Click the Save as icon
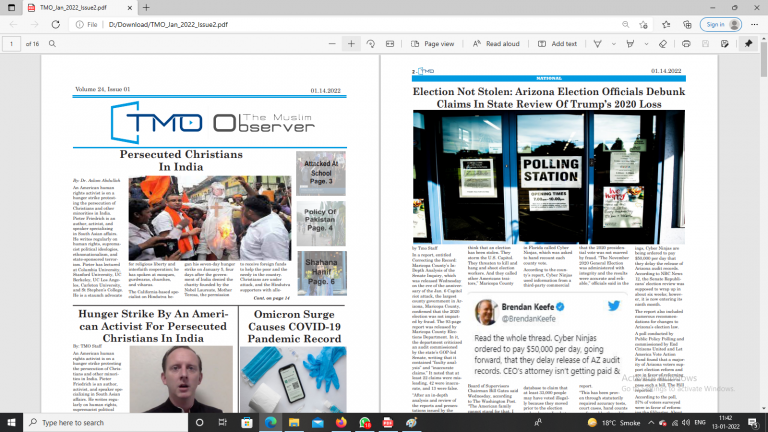The width and height of the screenshot is (768, 432). (725, 44)
